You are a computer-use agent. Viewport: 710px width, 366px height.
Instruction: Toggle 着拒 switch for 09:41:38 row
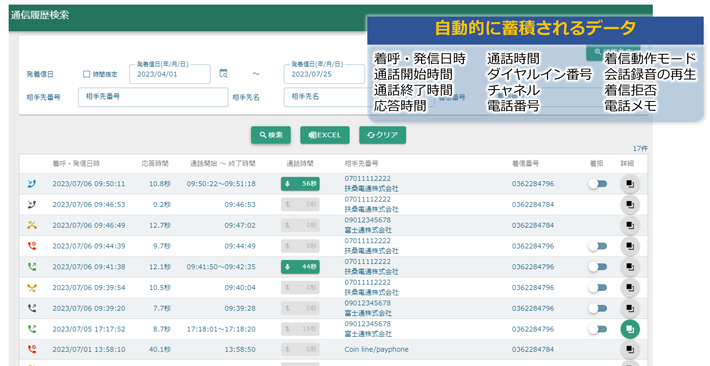click(x=598, y=267)
